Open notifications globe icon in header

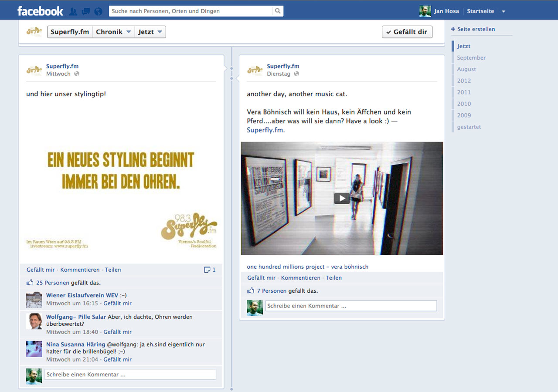(98, 11)
